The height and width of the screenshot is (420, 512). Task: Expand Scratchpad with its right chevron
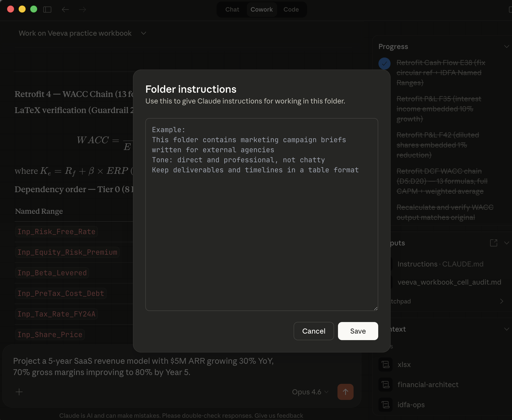[x=501, y=301]
